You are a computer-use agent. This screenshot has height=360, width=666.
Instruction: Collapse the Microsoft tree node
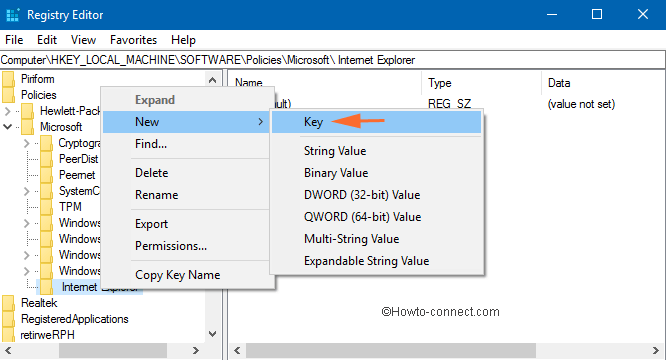tap(7, 127)
